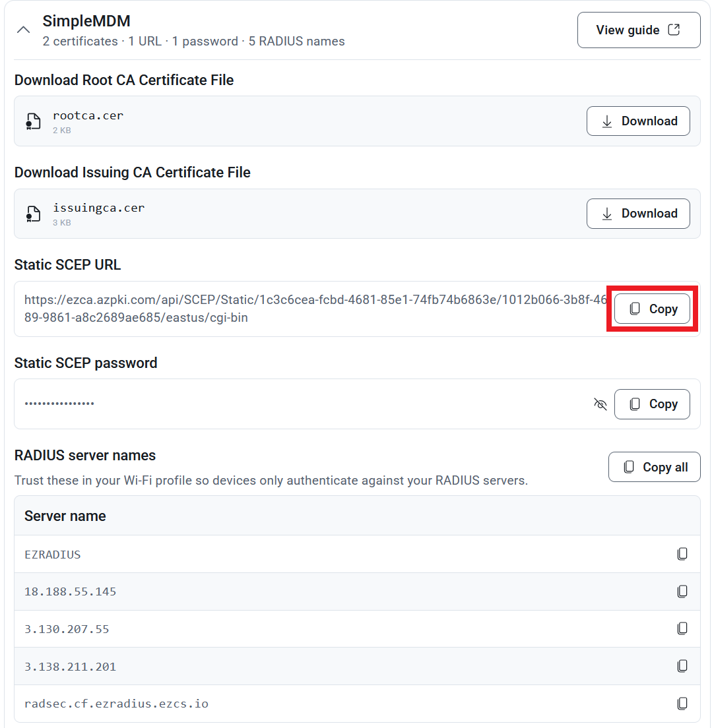Click the rootca.cer file icon
The height and width of the screenshot is (728, 712).
pos(33,121)
